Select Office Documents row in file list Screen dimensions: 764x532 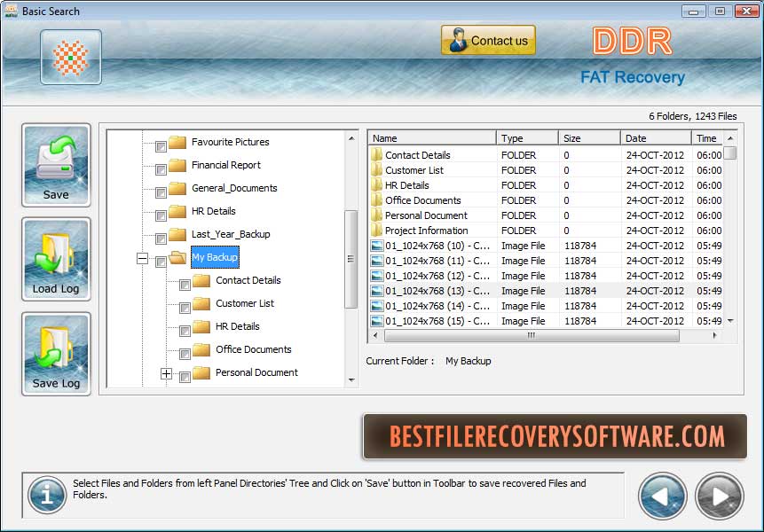coord(546,200)
